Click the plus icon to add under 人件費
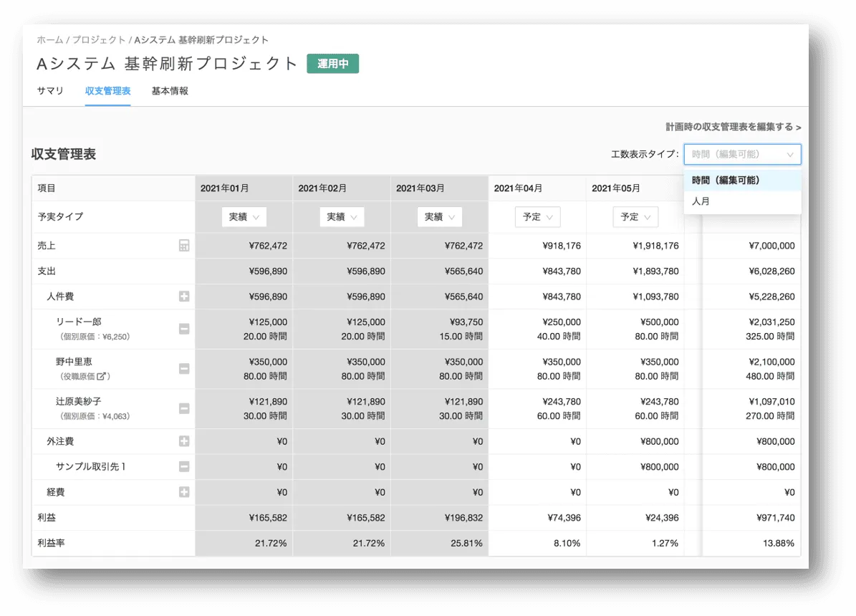The width and height of the screenshot is (856, 616). point(186,296)
